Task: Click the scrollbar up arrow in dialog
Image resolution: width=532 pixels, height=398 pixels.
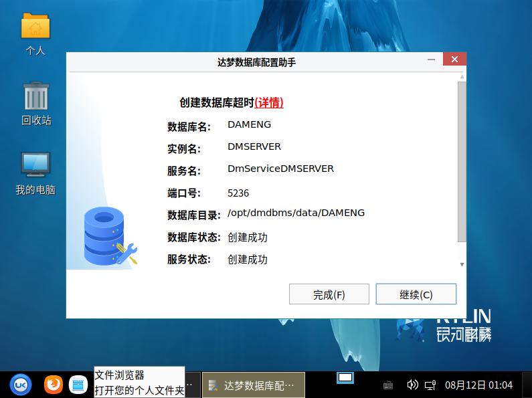Action: (x=462, y=77)
